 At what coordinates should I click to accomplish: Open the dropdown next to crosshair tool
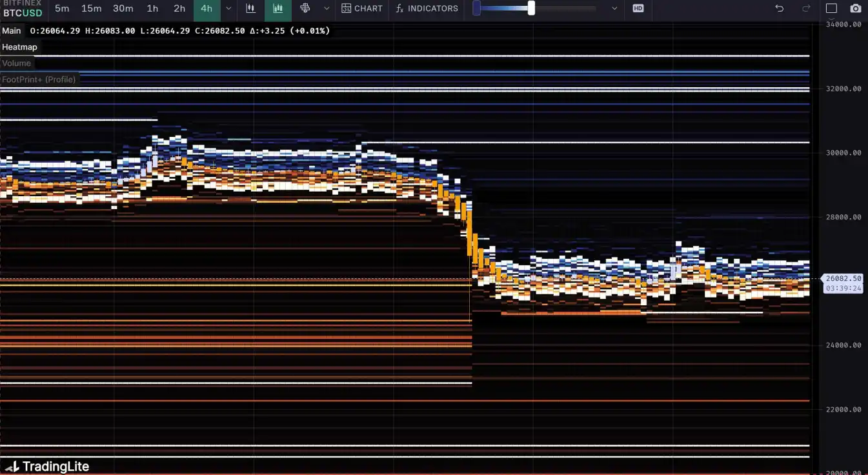pos(327,8)
